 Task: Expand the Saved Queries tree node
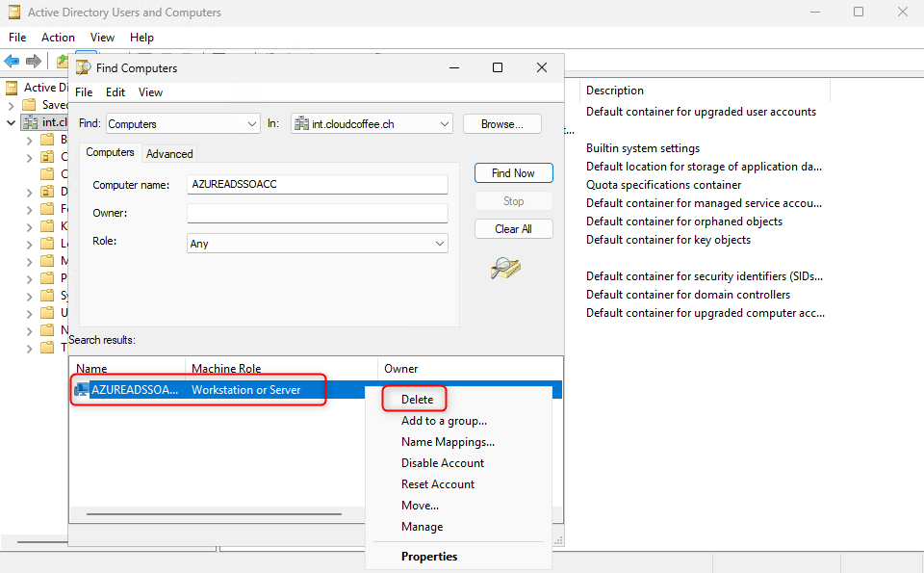click(11, 105)
